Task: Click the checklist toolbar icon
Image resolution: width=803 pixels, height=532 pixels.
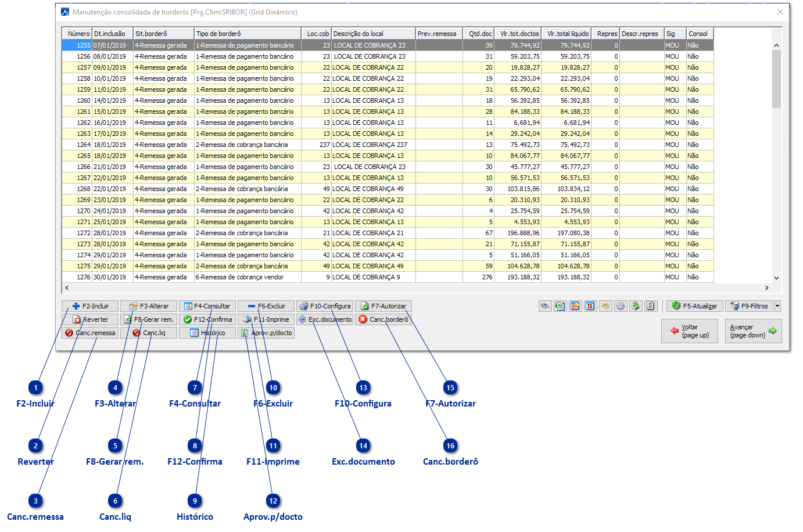Action: coord(651,306)
